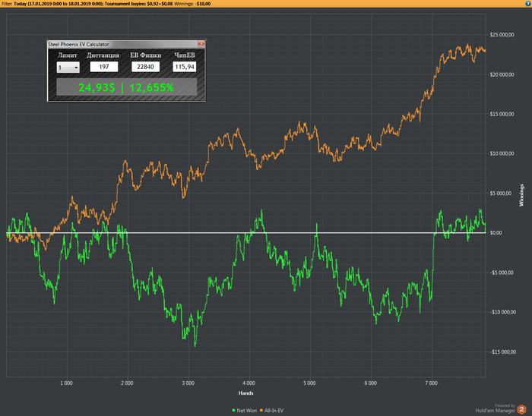Screen dimensions: 532x416
Task: Click the All-In EV legend label
Action: click(274, 410)
